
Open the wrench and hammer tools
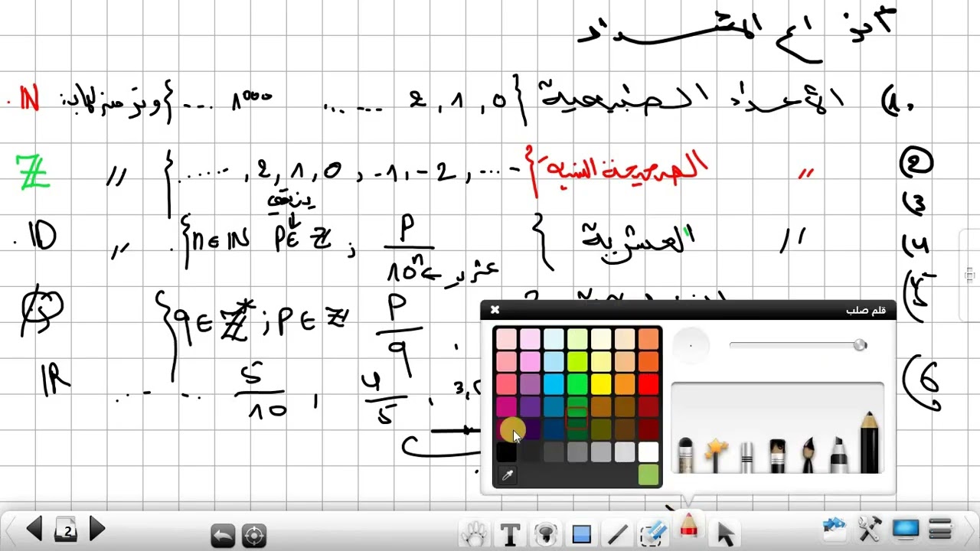(x=870, y=528)
